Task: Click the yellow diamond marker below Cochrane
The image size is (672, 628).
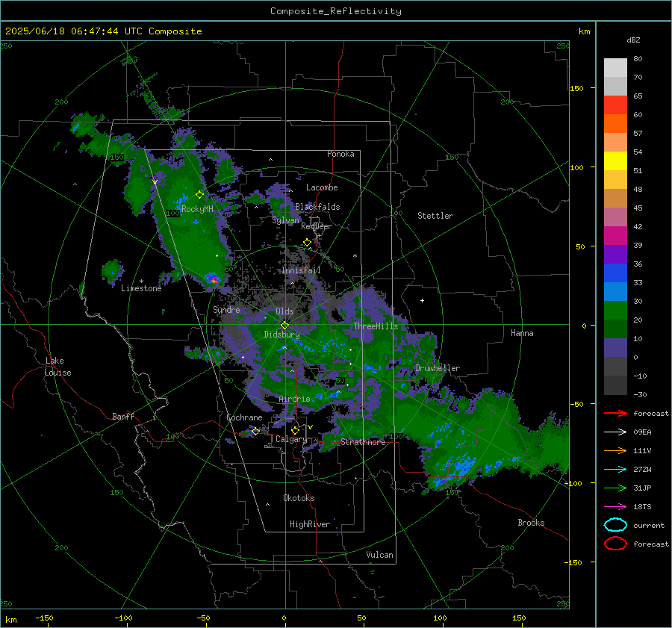Action: [255, 431]
